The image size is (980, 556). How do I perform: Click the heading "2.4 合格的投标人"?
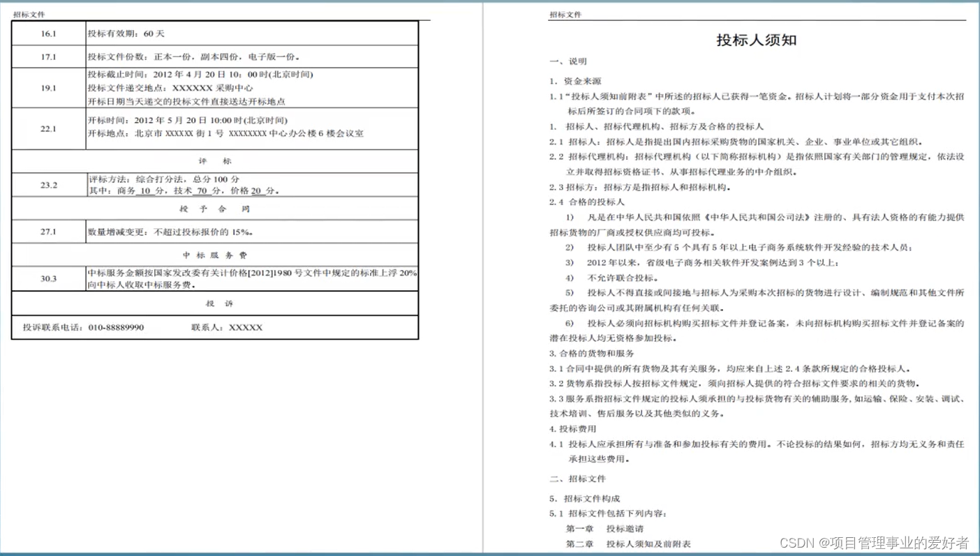tap(587, 202)
